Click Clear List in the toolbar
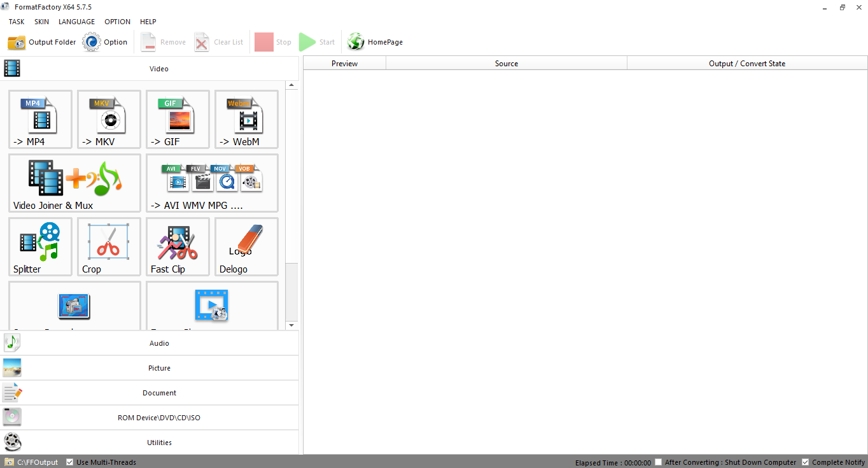 (219, 42)
